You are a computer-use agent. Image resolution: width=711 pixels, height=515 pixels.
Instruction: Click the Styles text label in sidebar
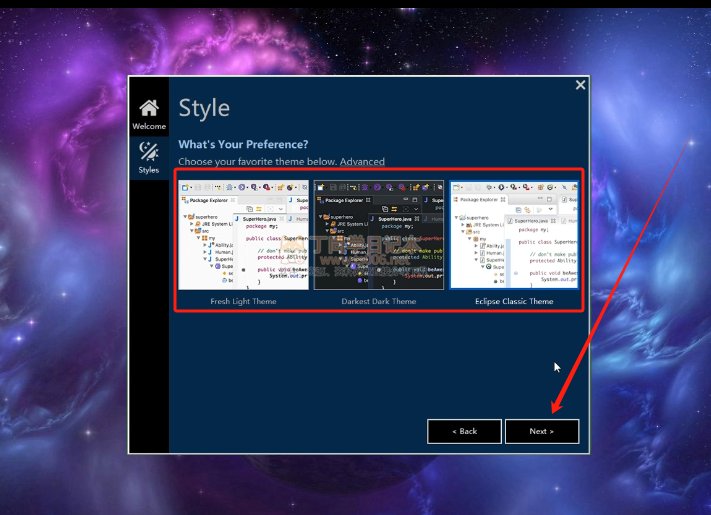148,170
